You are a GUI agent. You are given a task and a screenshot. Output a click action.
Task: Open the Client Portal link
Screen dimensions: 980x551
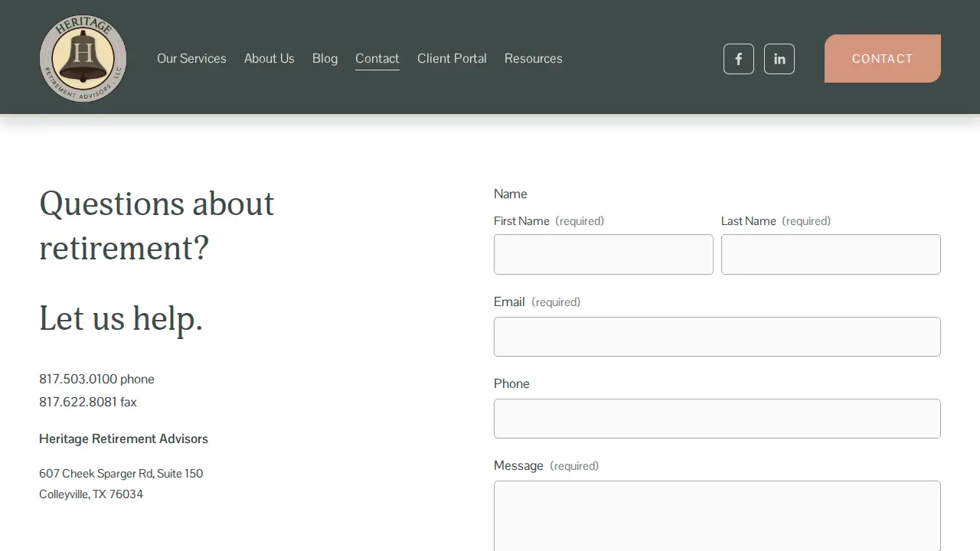[452, 58]
